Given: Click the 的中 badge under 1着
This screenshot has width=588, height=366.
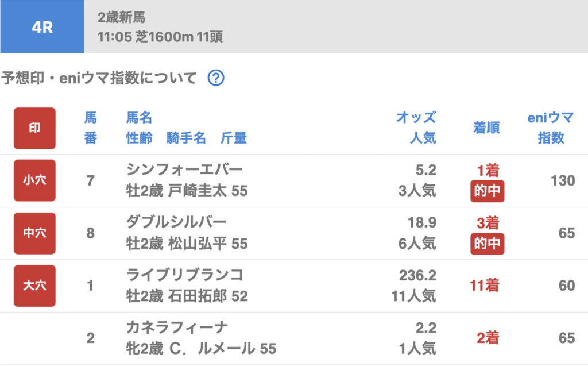Looking at the screenshot, I should tap(488, 191).
